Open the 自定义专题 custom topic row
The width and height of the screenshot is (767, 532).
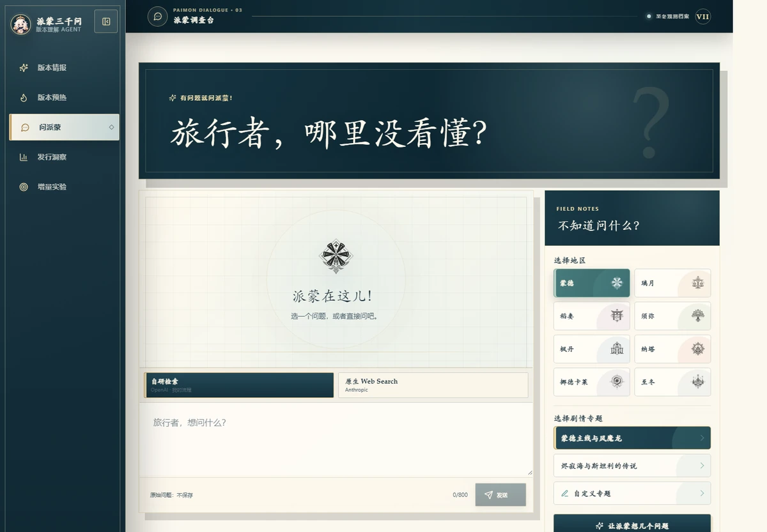pyautogui.click(x=632, y=493)
